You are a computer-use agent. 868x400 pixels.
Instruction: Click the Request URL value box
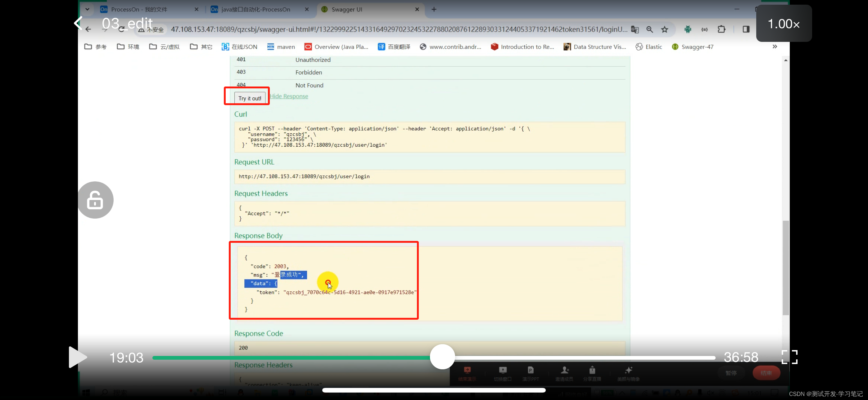430,176
